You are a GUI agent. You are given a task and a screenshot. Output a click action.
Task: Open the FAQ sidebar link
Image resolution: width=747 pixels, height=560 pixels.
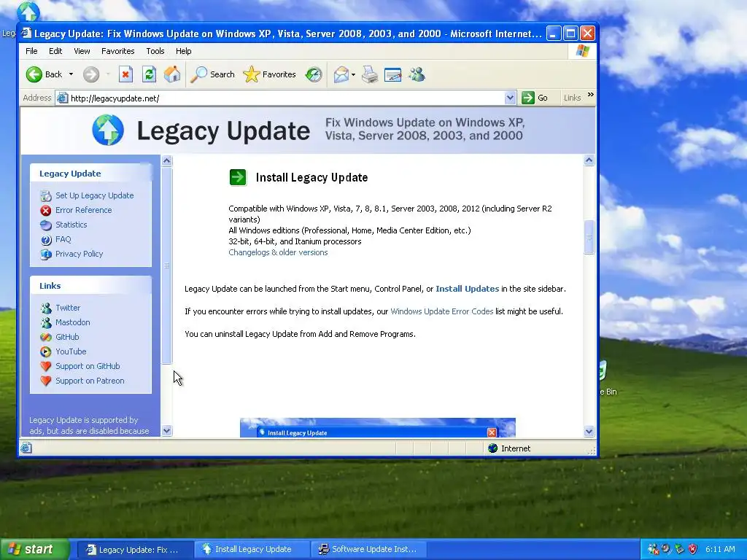click(x=63, y=239)
